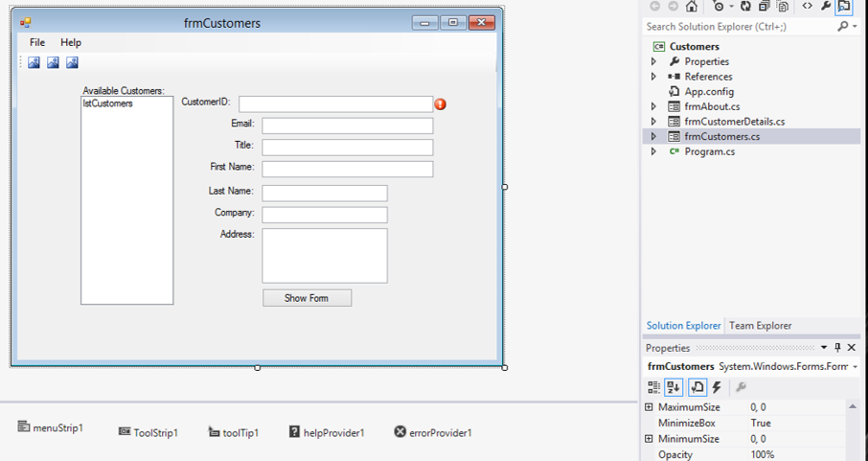This screenshot has width=868, height=461.
Task: Select the Program.cs file
Action: (x=710, y=151)
